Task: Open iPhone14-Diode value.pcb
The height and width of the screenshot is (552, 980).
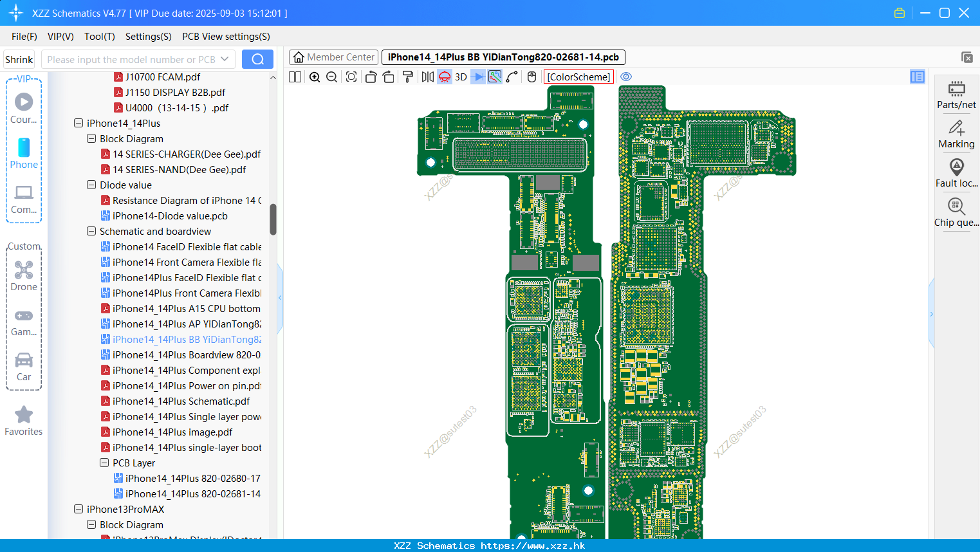Action: coord(164,216)
